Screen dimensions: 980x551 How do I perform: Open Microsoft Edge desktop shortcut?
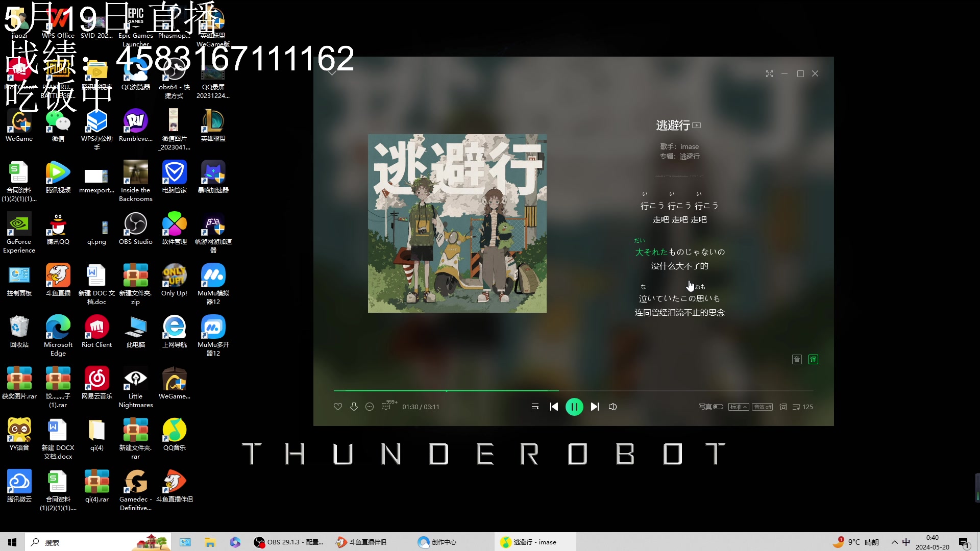[58, 336]
